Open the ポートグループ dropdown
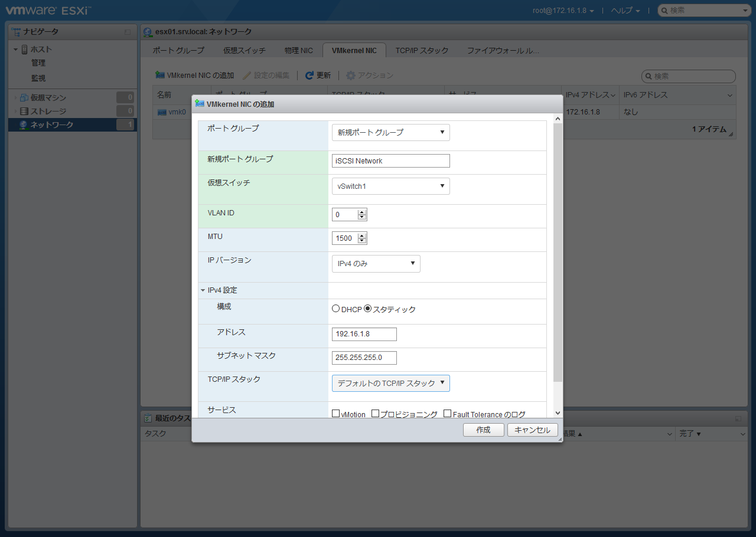Screen dimensions: 756x537 click(391, 132)
